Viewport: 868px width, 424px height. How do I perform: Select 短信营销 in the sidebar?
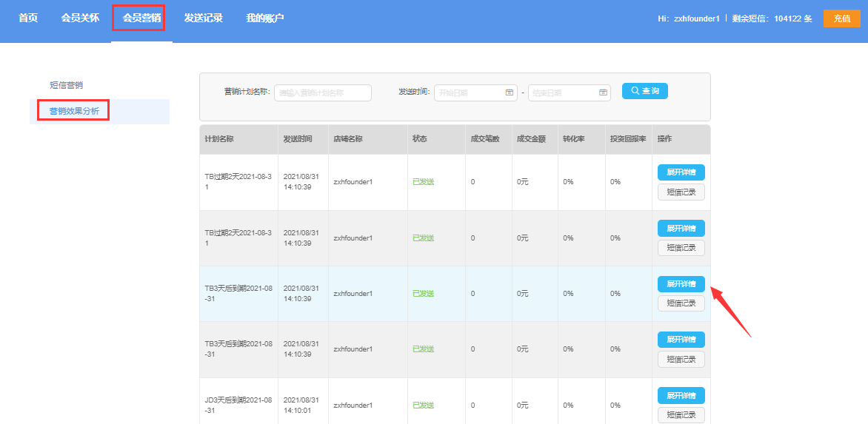67,85
